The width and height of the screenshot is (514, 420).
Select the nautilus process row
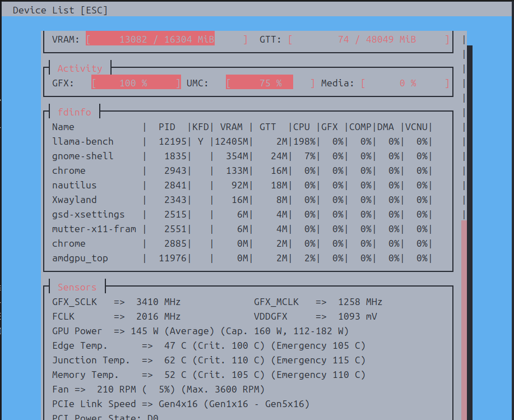click(x=75, y=185)
